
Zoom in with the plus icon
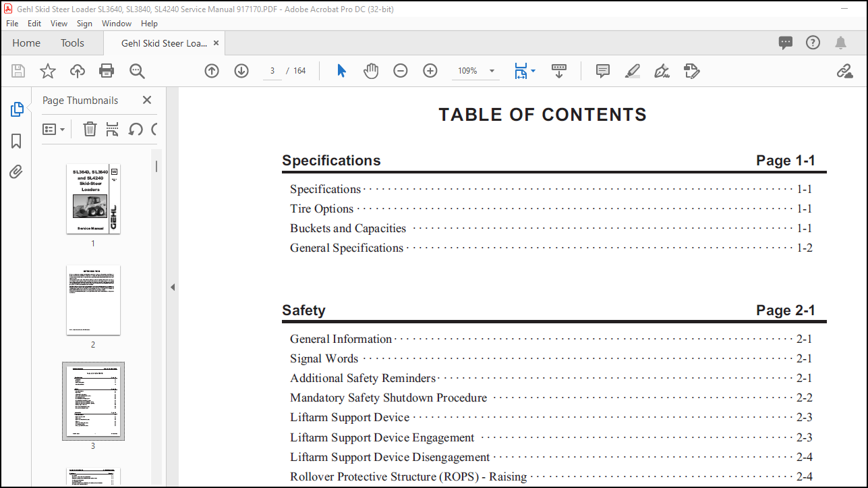(430, 71)
